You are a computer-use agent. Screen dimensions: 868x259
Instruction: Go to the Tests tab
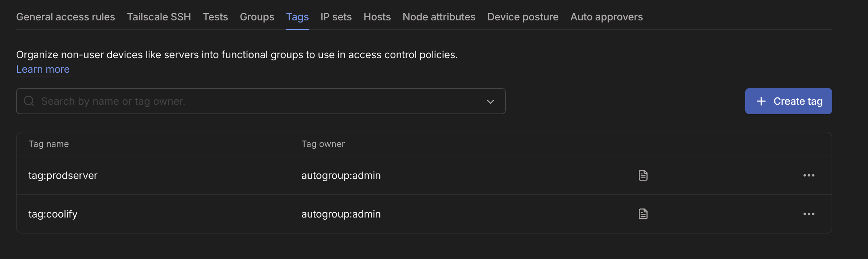point(215,17)
